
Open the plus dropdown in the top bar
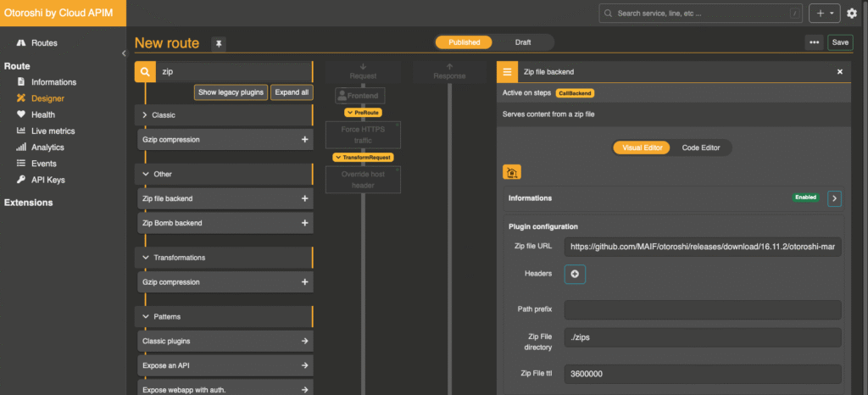point(822,14)
